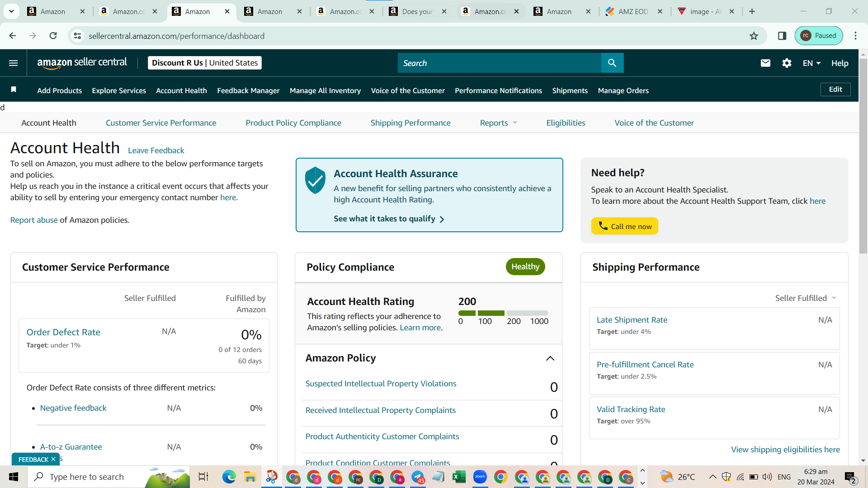Viewport: 868px width, 488px height.
Task: Open File Explorer from taskbar
Action: (x=250, y=477)
